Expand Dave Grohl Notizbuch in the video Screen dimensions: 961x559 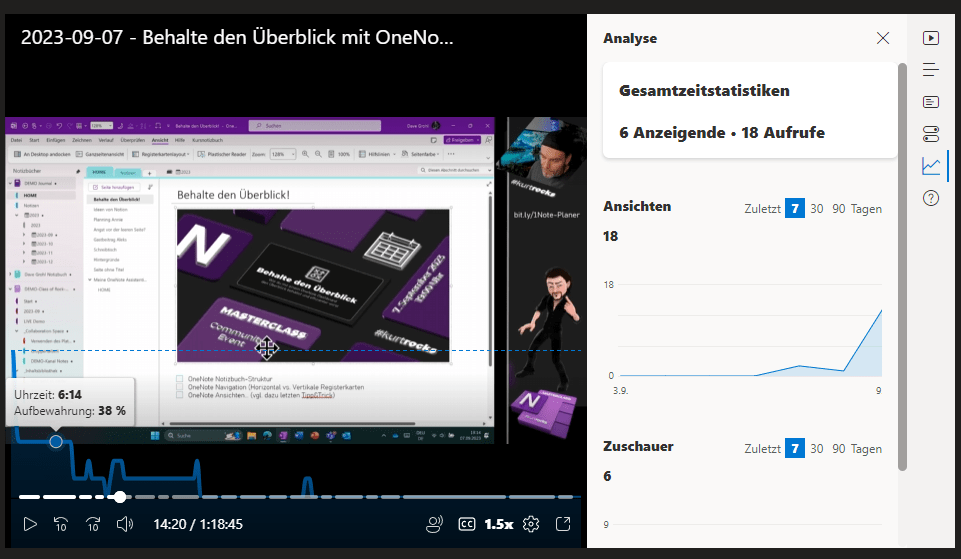click(10, 274)
